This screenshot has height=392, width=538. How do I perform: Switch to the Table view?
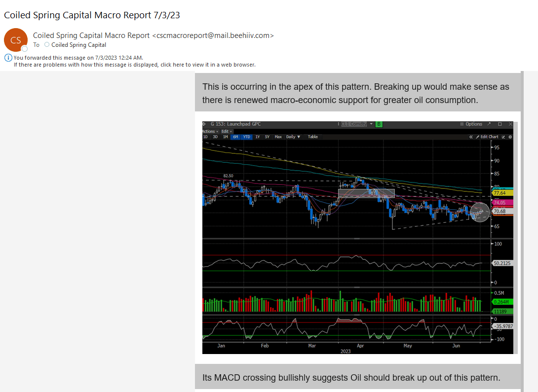(312, 137)
